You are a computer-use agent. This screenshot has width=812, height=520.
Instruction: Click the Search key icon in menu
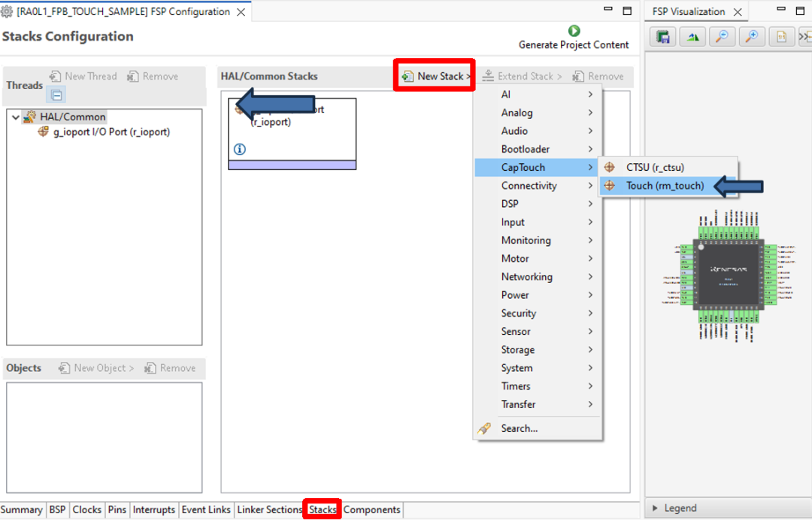pos(484,429)
